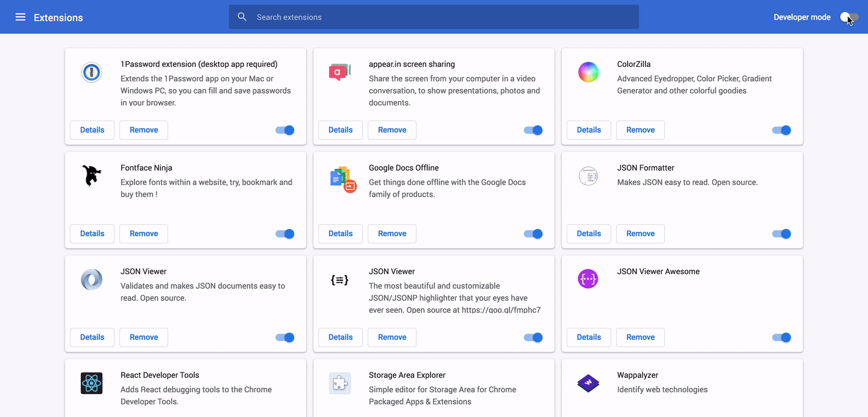The height and width of the screenshot is (417, 868).
Task: Click the Extensions page title
Action: tap(58, 17)
